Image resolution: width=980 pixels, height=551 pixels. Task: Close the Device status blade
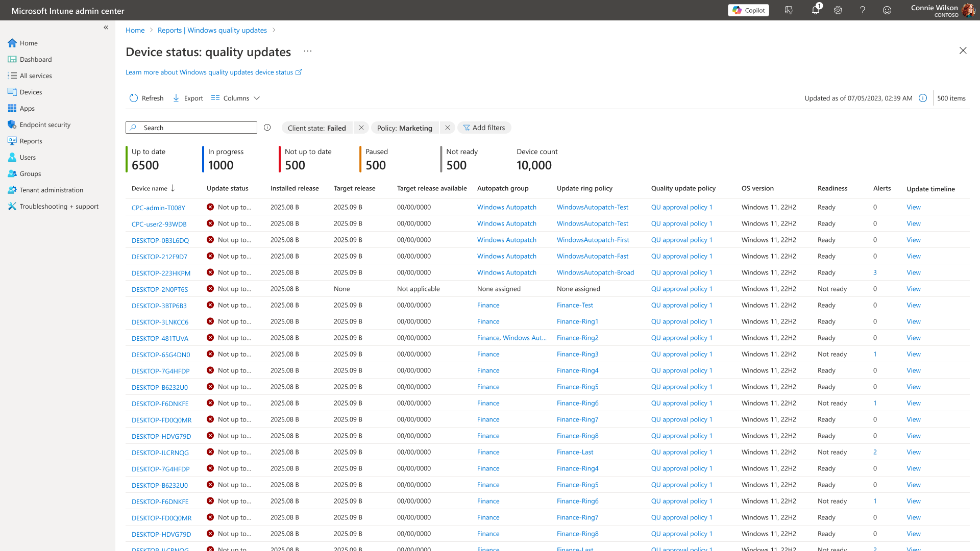click(x=963, y=51)
